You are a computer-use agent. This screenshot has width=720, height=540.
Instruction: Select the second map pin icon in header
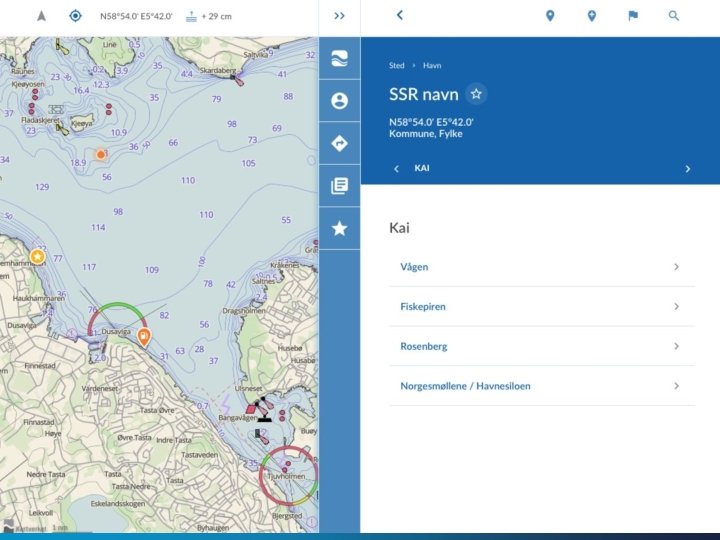pyautogui.click(x=592, y=16)
